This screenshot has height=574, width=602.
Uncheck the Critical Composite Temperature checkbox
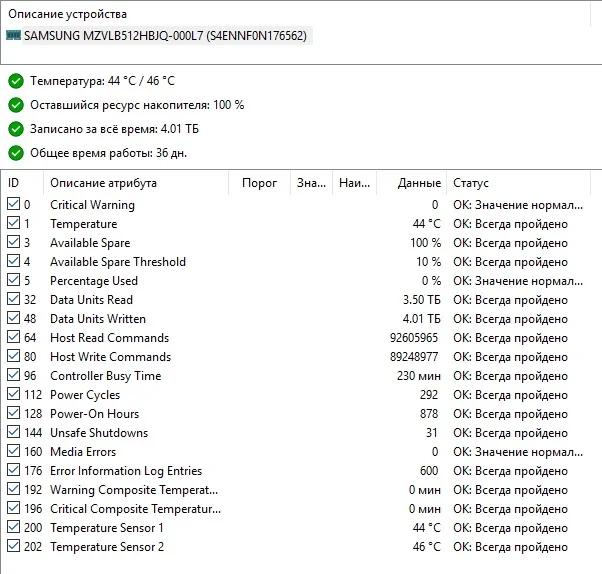(x=13, y=508)
